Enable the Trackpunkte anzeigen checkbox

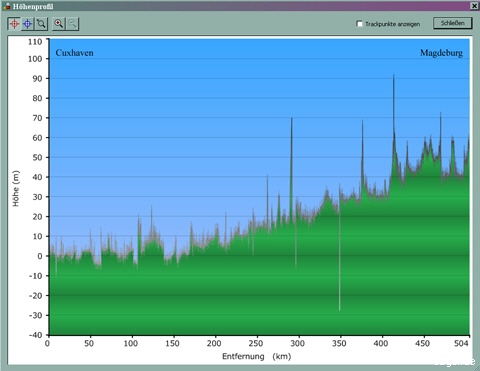[360, 24]
